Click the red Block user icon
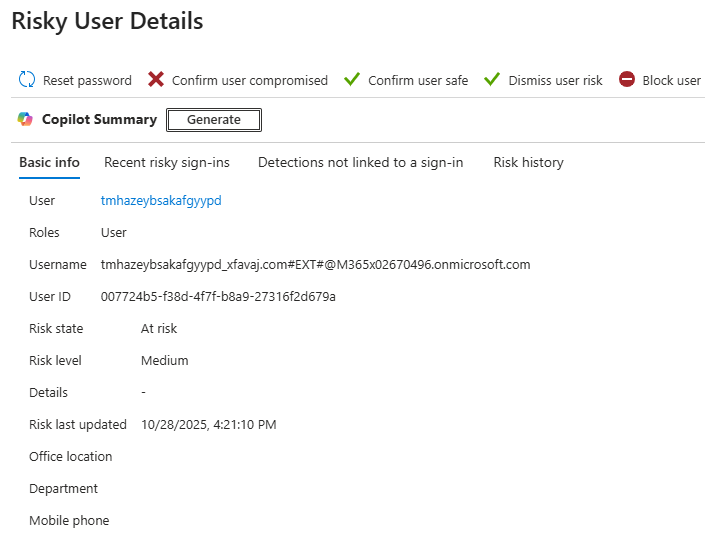This screenshot has height=545, width=705. click(x=627, y=80)
